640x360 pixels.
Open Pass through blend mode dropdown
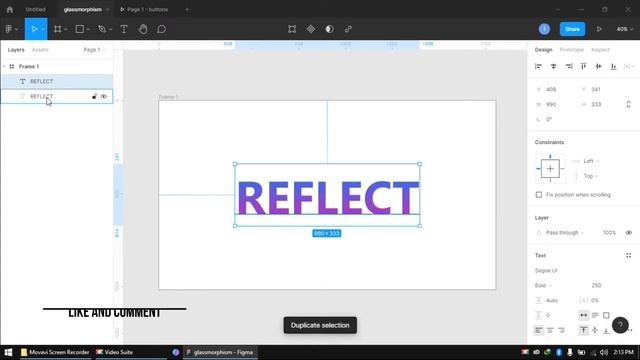coord(564,233)
